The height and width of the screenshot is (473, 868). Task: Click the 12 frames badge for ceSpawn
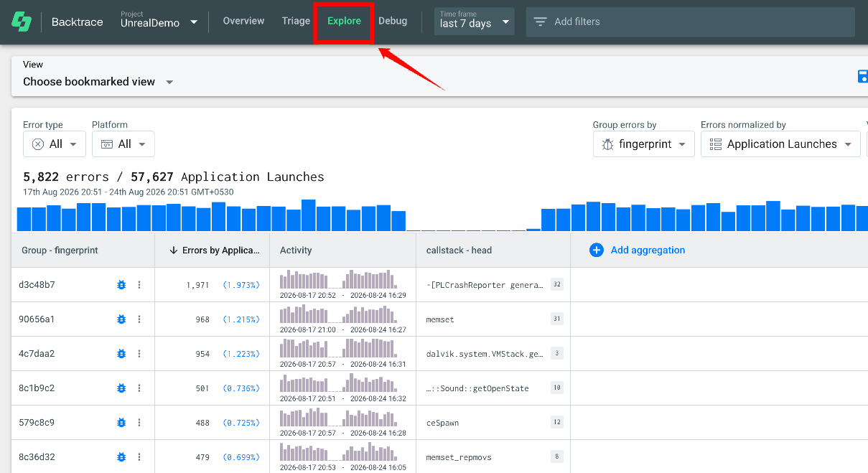557,422
